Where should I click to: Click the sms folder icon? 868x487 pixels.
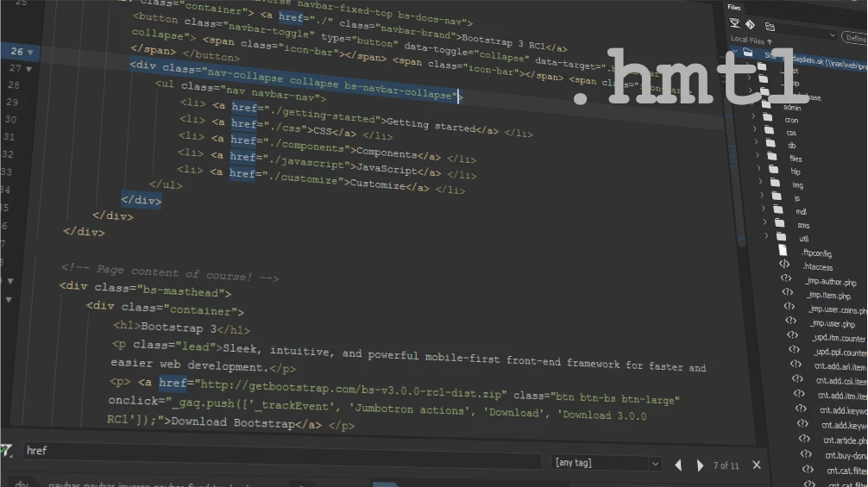pyautogui.click(x=779, y=222)
